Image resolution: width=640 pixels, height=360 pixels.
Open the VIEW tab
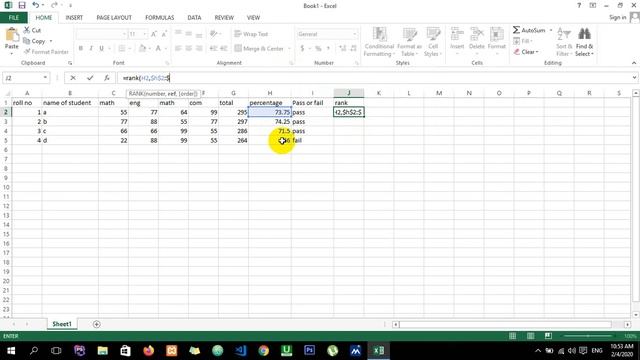coord(253,18)
